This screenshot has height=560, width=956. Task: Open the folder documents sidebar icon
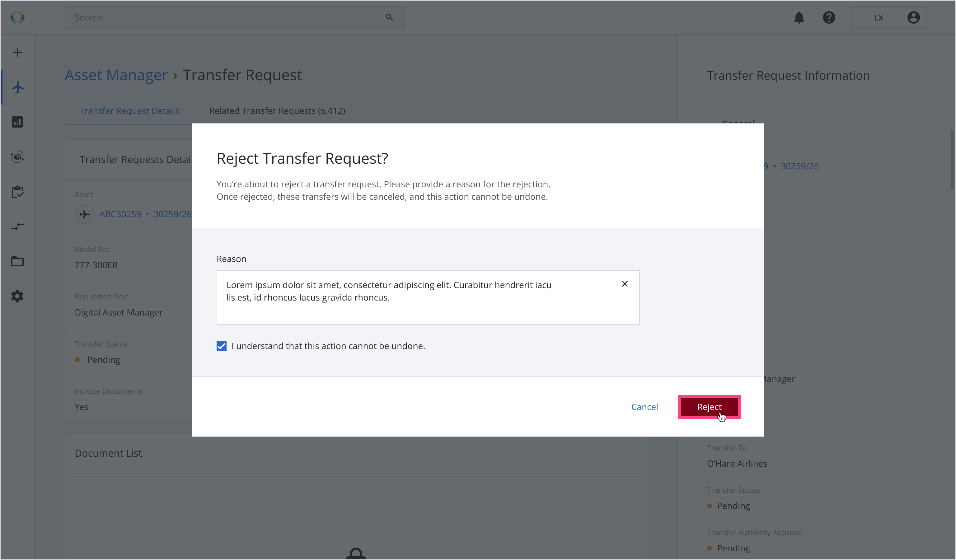(x=17, y=262)
